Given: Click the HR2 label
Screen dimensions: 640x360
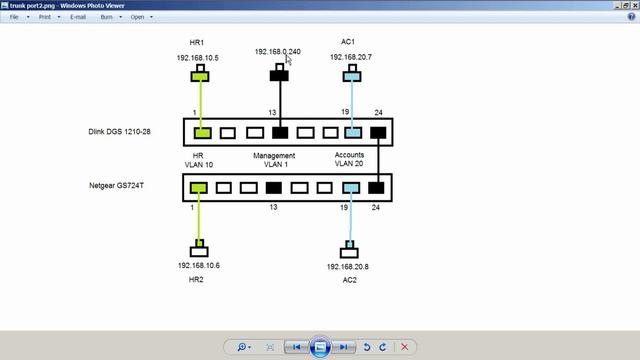Looking at the screenshot, I should click(196, 280).
